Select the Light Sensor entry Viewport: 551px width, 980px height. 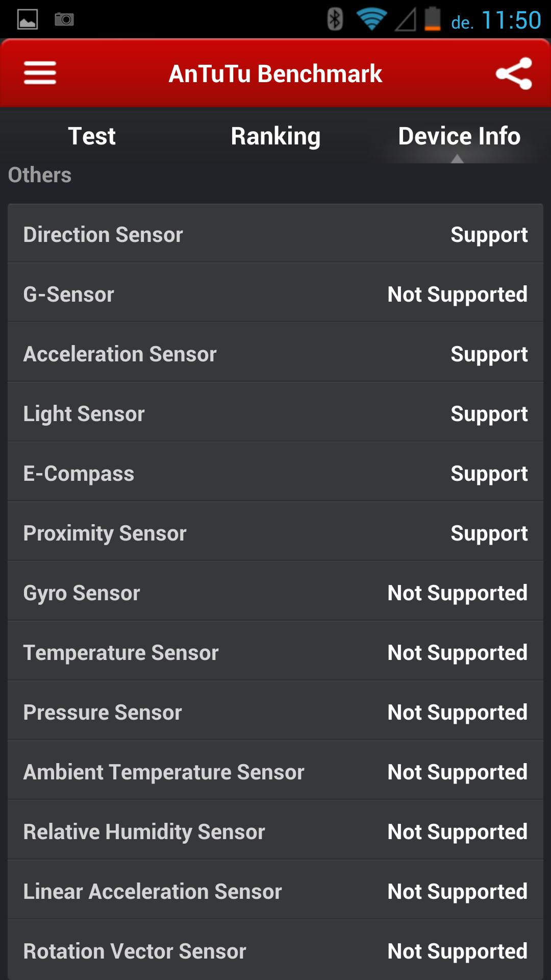275,413
